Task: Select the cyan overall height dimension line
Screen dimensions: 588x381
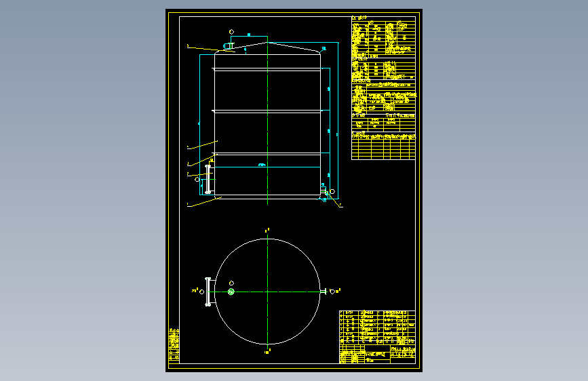Action: [338, 121]
